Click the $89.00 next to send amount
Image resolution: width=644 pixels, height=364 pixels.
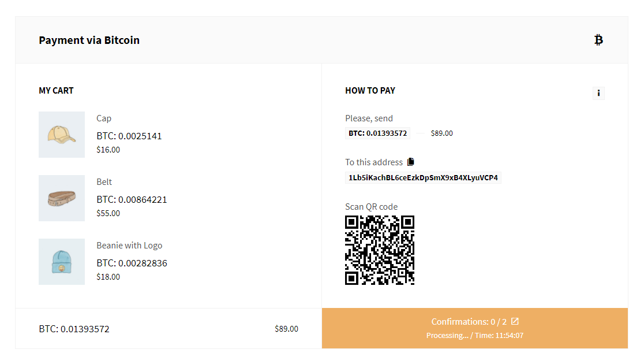(x=442, y=133)
